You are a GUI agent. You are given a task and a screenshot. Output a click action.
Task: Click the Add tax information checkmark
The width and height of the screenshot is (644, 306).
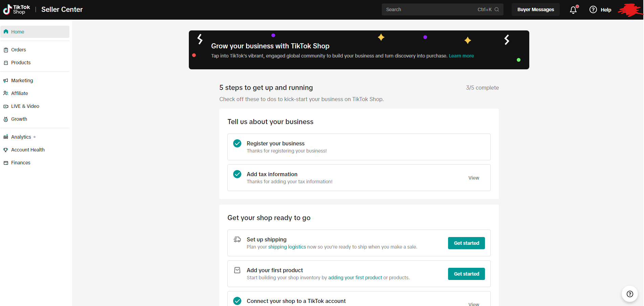pyautogui.click(x=237, y=174)
